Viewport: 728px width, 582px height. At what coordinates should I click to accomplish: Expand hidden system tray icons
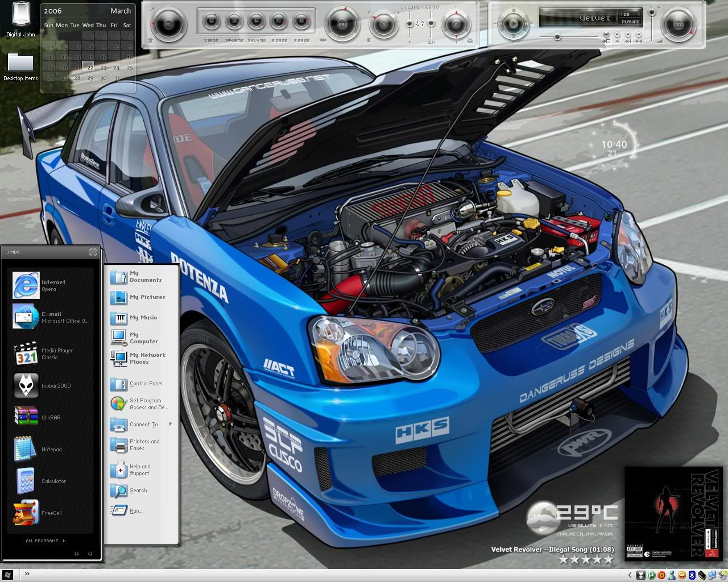point(630,575)
